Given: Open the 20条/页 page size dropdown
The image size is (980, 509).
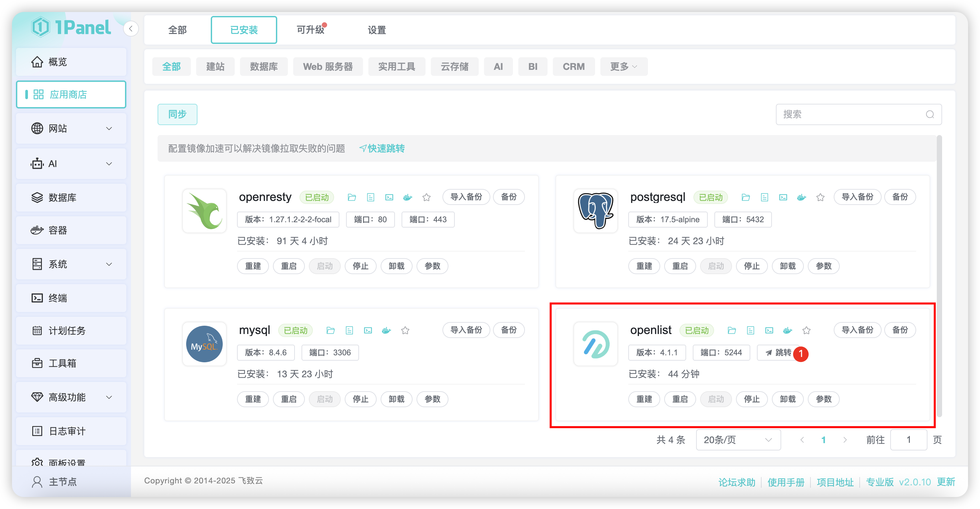Looking at the screenshot, I should pyautogui.click(x=738, y=440).
